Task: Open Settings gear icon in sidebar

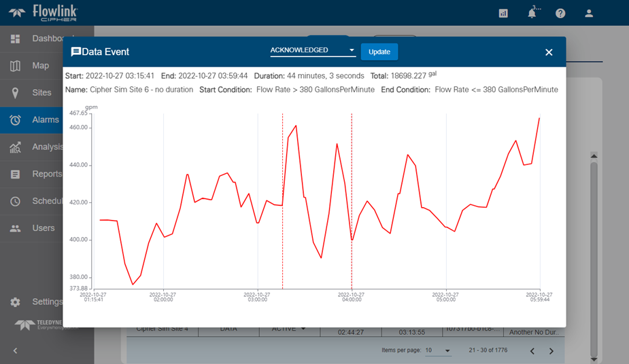Action: coord(16,302)
